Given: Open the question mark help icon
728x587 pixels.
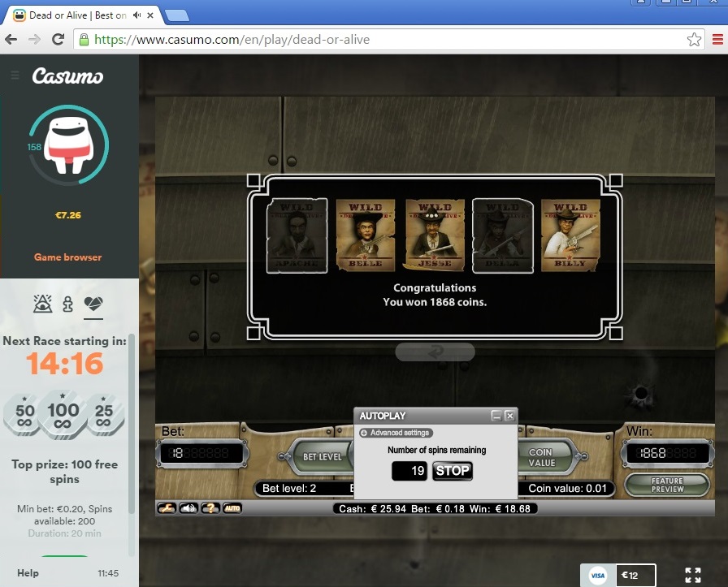Looking at the screenshot, I should 210,508.
